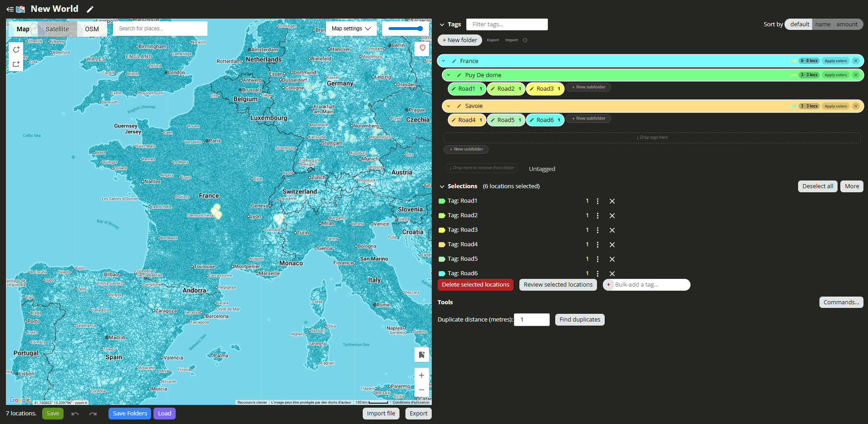This screenshot has width=868, height=424.
Task: Edit the Road6 tag pencil icon
Action: [x=532, y=120]
